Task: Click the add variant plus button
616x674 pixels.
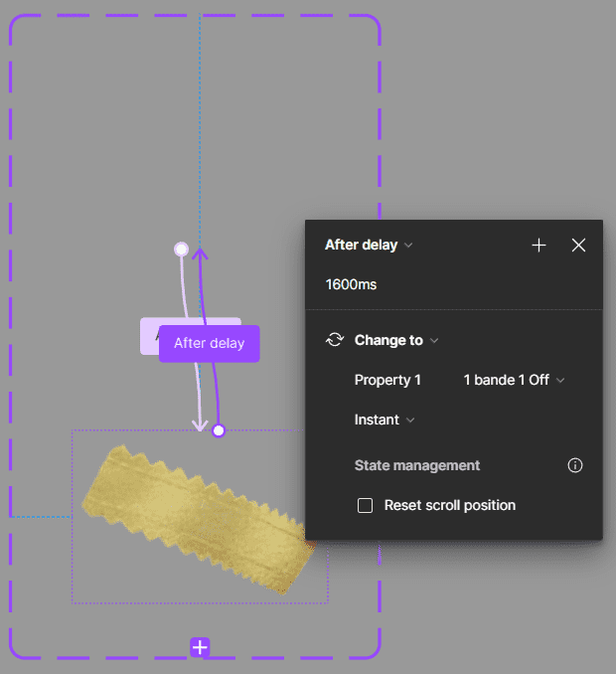Action: [200, 647]
